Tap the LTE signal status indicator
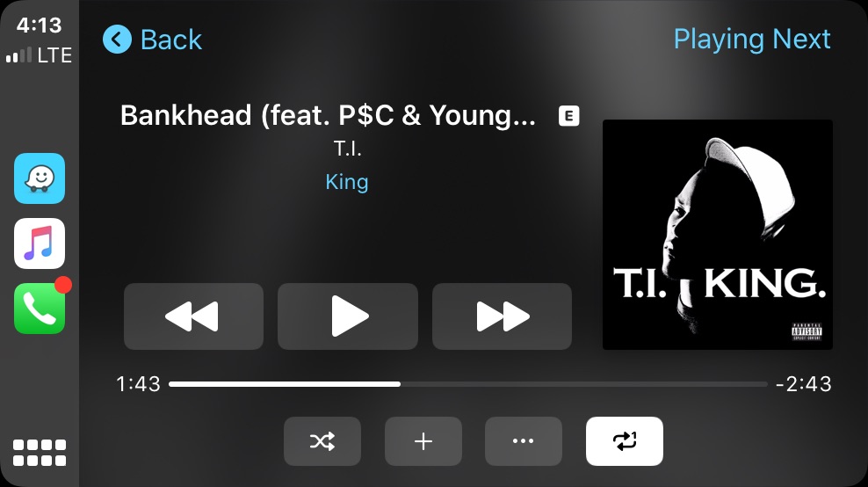 39,55
